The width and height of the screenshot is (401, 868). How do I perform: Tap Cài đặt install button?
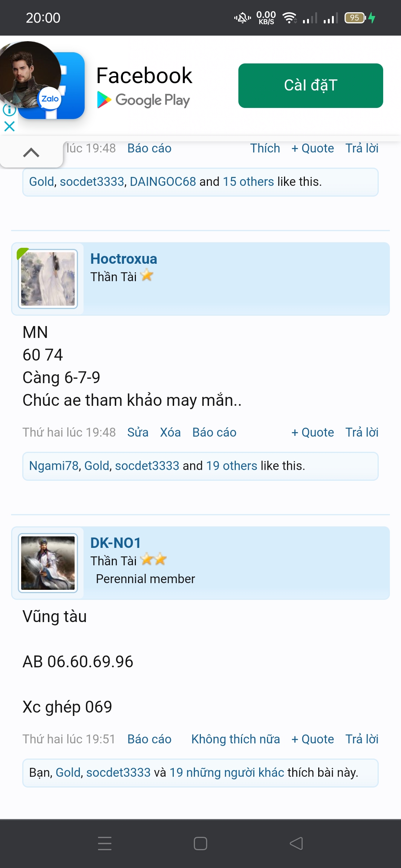(311, 86)
